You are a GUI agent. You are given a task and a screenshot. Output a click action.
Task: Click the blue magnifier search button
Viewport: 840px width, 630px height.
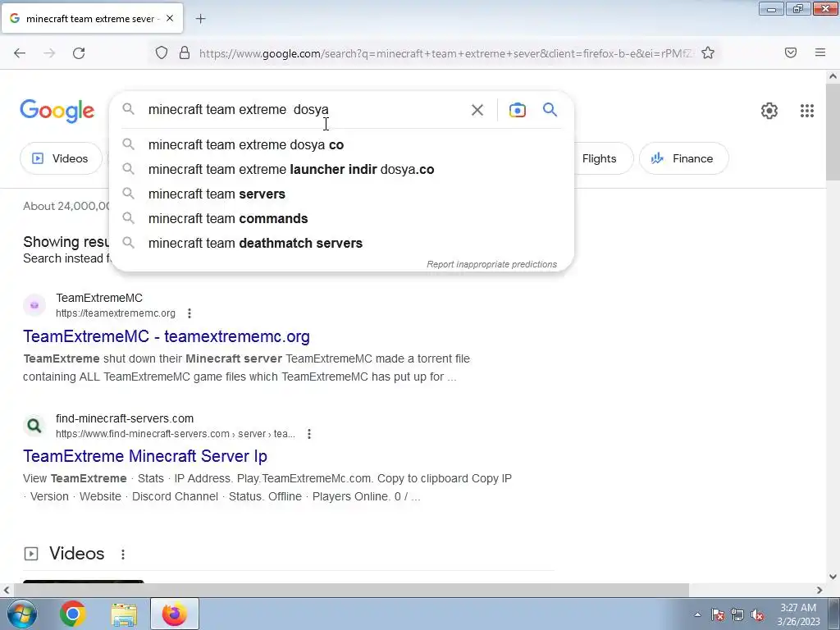click(x=550, y=110)
